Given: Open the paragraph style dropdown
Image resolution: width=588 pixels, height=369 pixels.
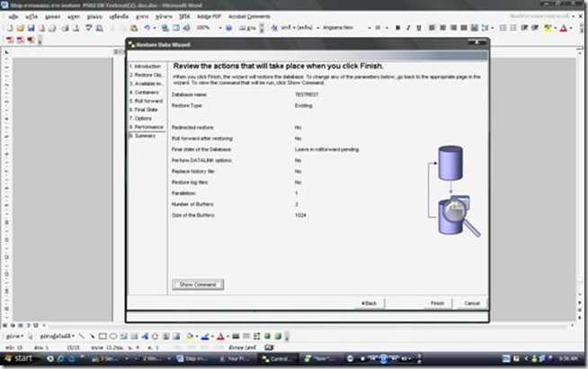Looking at the screenshot, I should 318,28.
